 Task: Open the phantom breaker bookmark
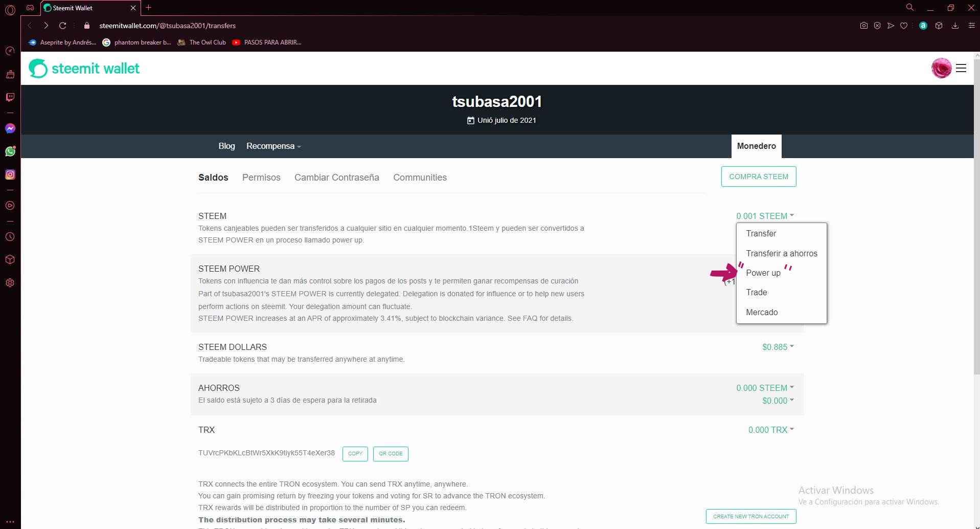pos(137,42)
